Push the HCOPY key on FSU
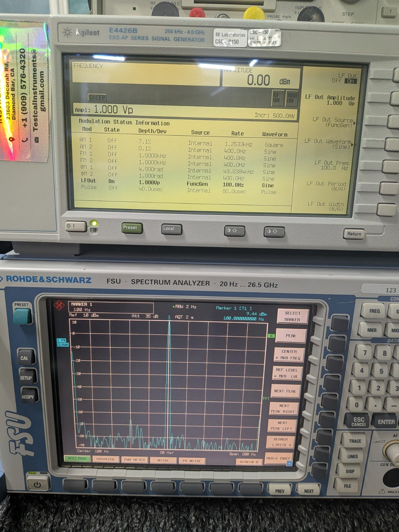Viewport: 399px width, 532px height. 29,396
